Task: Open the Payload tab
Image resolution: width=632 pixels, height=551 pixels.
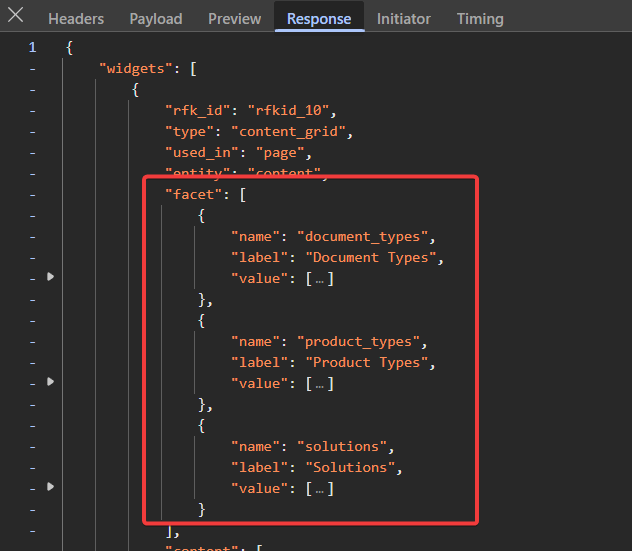Action: pyautogui.click(x=155, y=19)
